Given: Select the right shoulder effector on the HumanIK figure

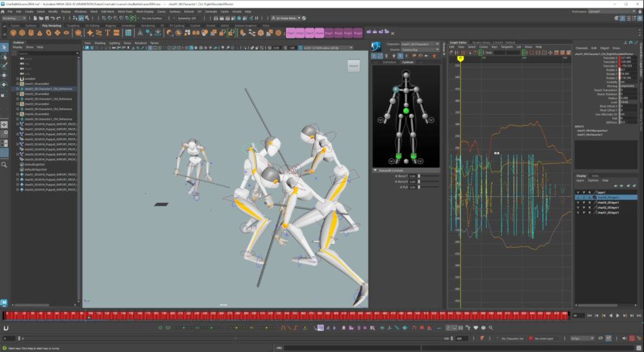Looking at the screenshot, I should coord(396,88).
